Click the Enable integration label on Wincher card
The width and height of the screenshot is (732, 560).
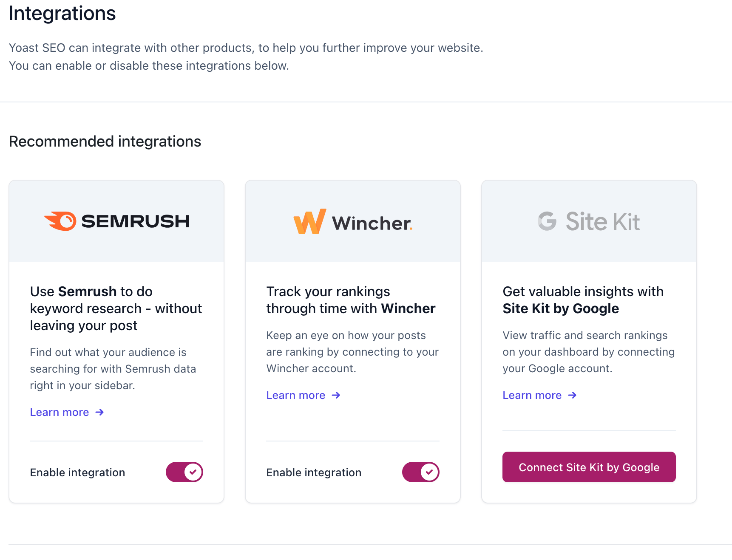point(314,472)
